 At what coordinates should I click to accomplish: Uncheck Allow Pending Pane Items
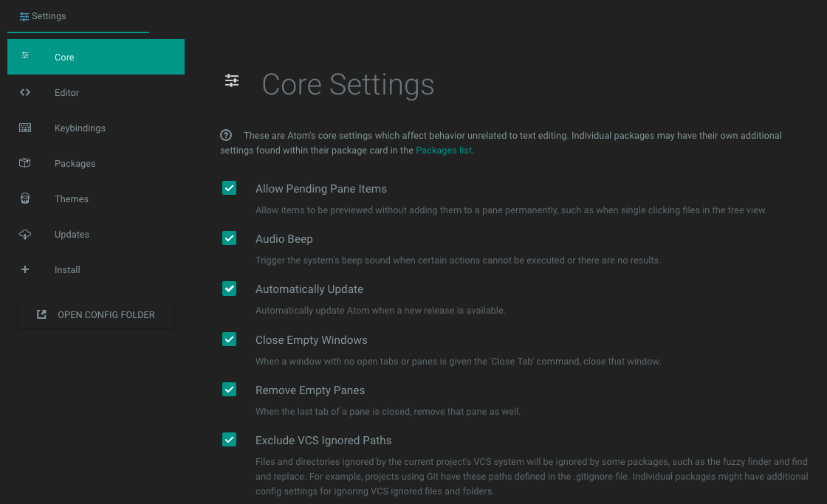229,188
